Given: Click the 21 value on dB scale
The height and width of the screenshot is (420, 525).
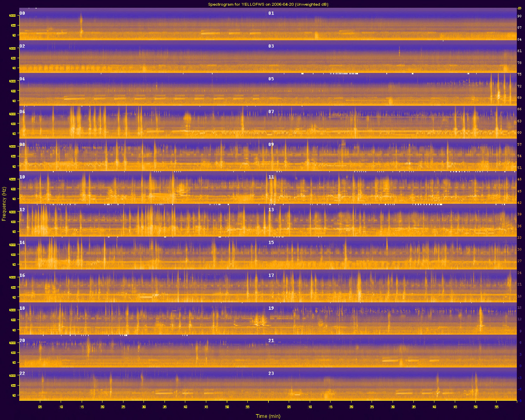Looking at the screenshot, I should pos(519,284).
